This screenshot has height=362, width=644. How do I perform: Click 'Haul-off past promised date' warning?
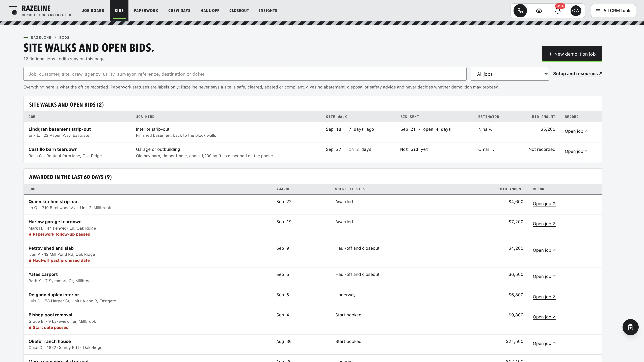59,260
